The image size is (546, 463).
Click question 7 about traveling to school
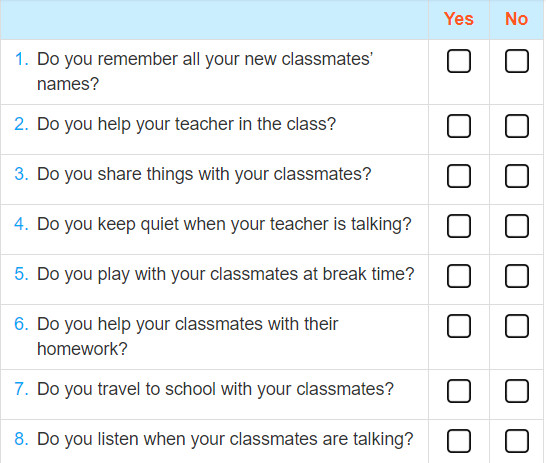(x=204, y=389)
